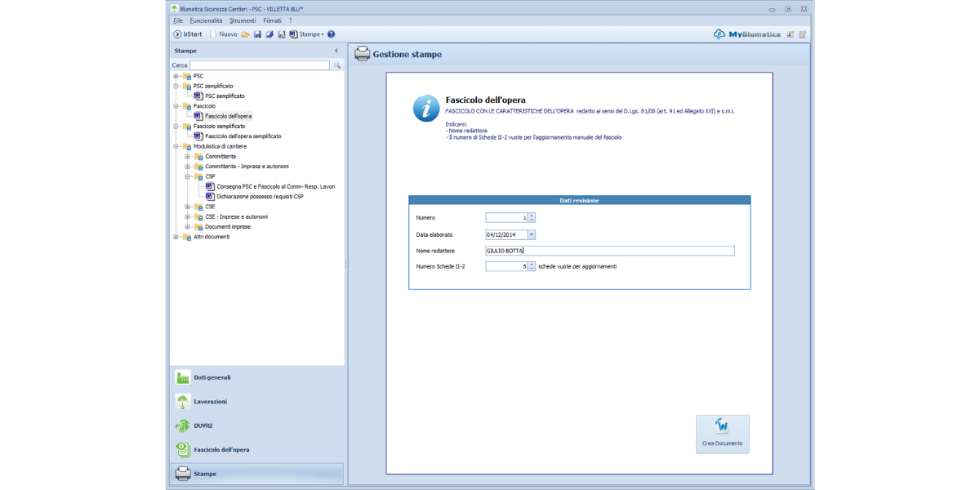Open the Strumenti menu
The width and height of the screenshot is (980, 490).
[243, 20]
